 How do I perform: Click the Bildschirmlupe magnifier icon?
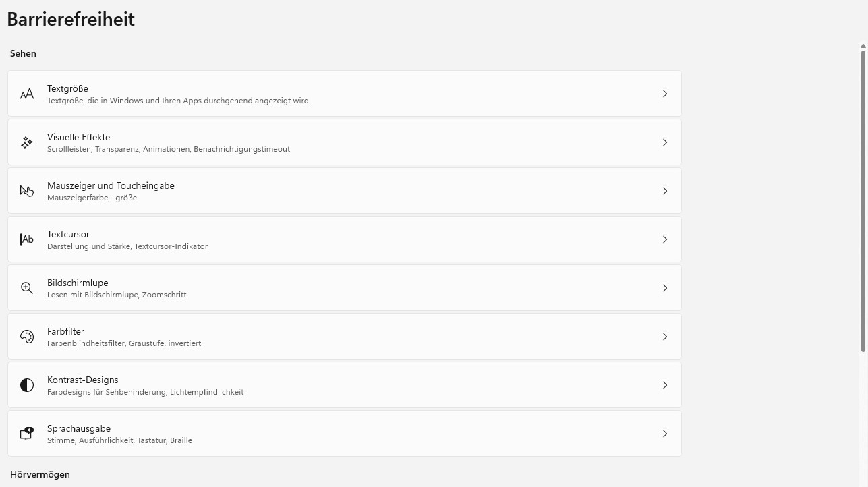point(27,288)
